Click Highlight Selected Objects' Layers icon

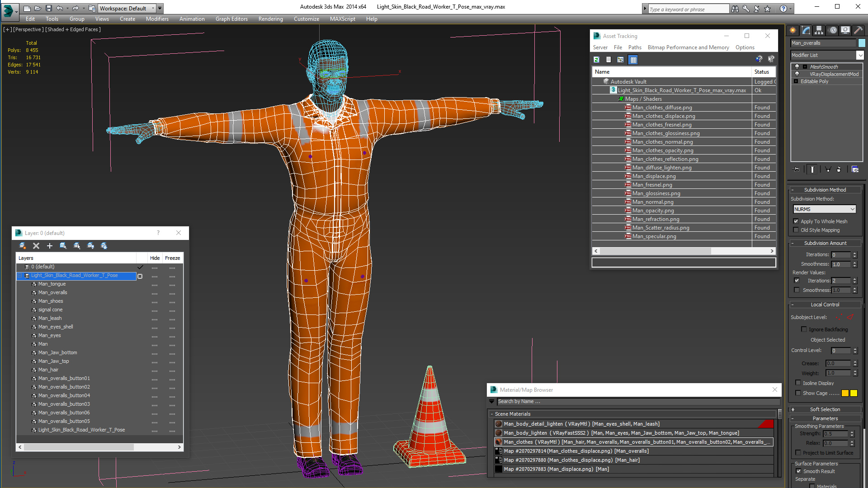(77, 246)
